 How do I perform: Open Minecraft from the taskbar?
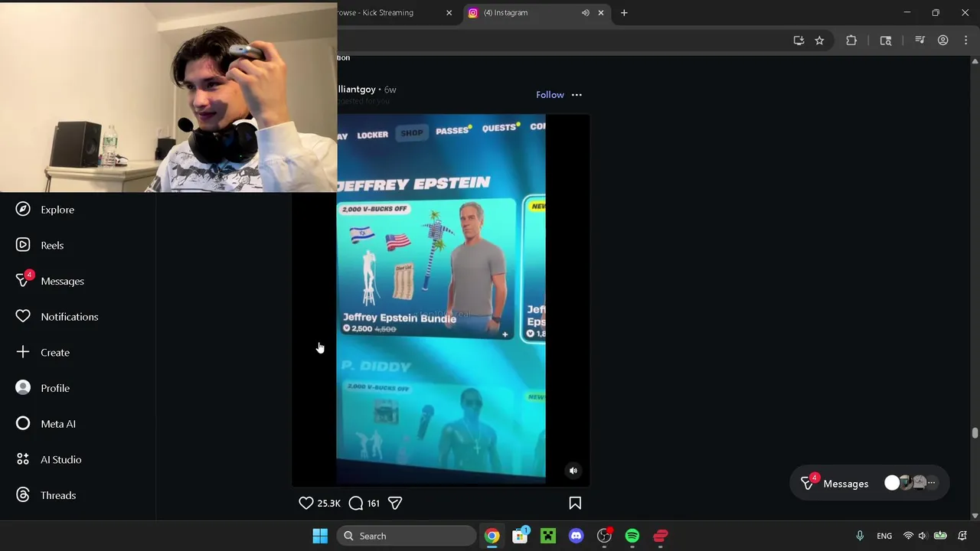pyautogui.click(x=548, y=536)
